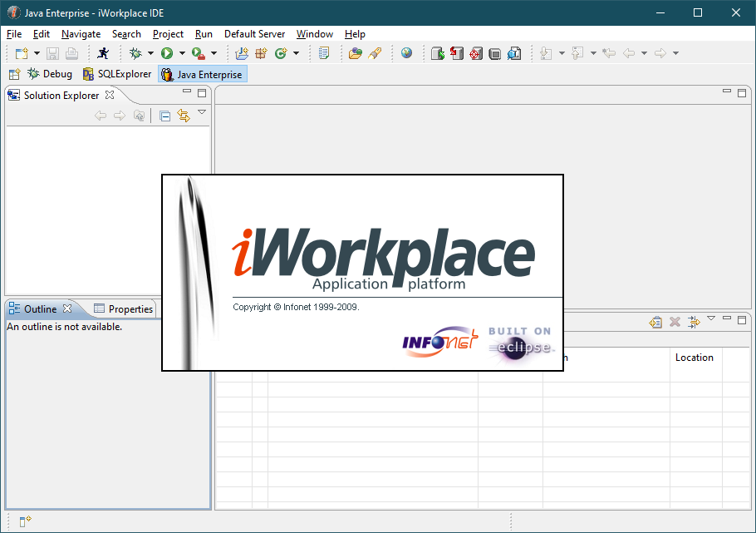Switch to the Debug perspective
The image size is (756, 533).
pos(50,74)
